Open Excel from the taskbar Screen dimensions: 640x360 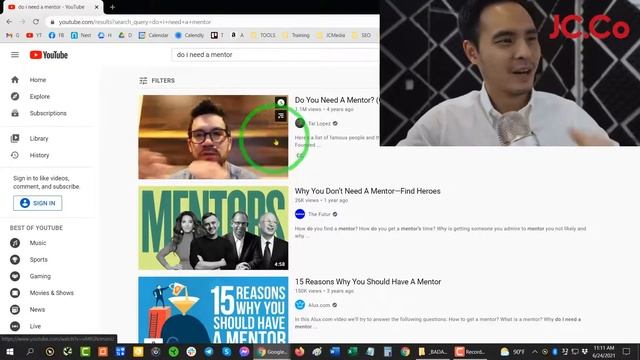tap(352, 351)
